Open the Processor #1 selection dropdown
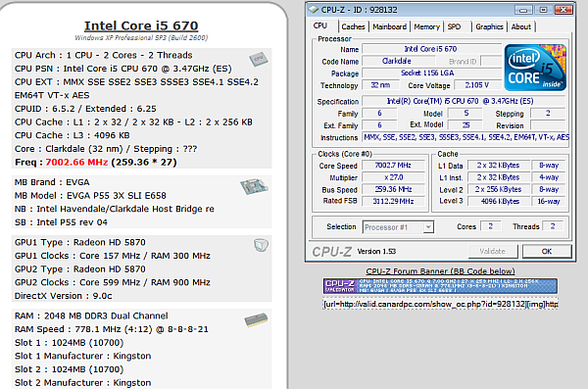 [x=428, y=227]
